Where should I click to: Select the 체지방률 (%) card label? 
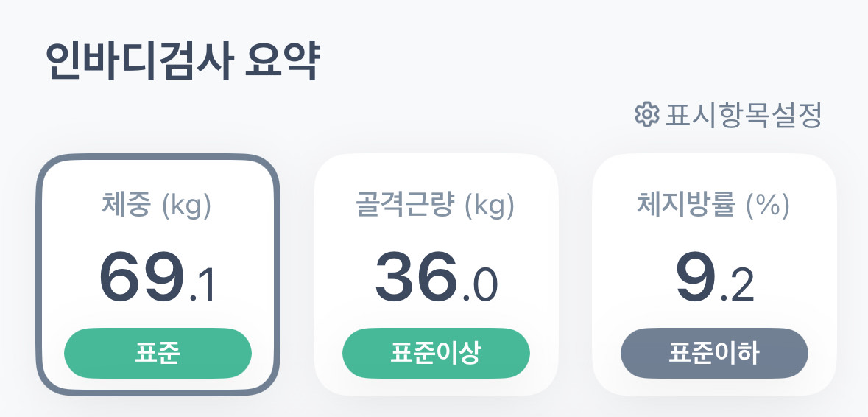point(713,206)
